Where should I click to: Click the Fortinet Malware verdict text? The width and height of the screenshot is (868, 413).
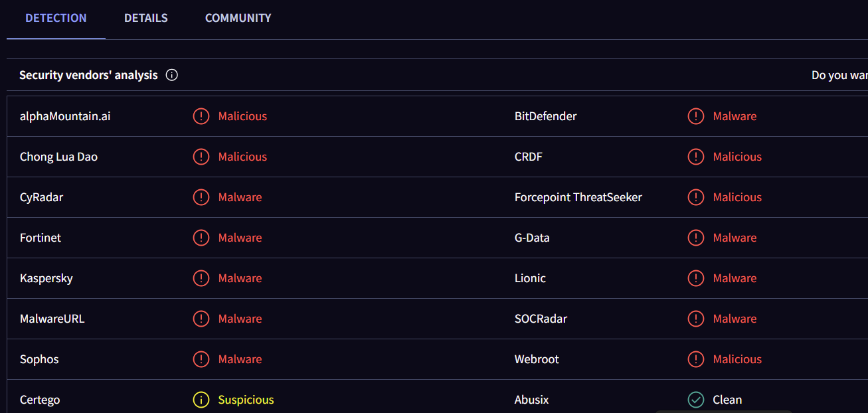click(x=240, y=238)
